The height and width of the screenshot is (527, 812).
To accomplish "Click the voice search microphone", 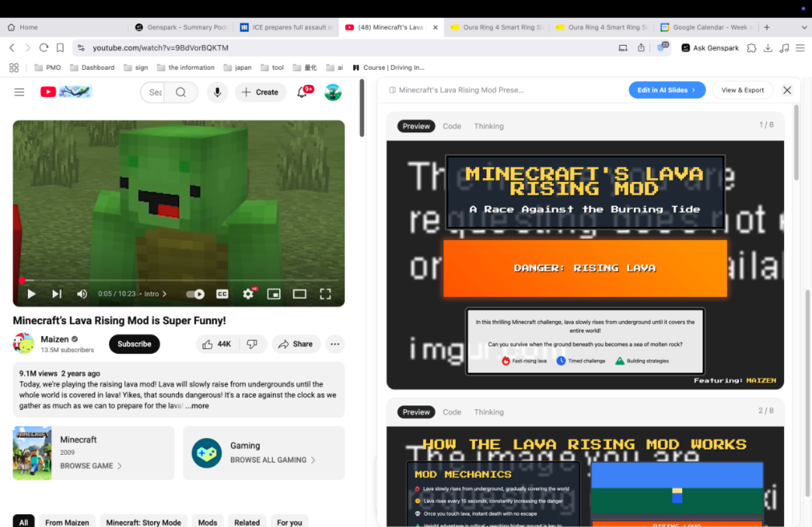I will coord(217,92).
